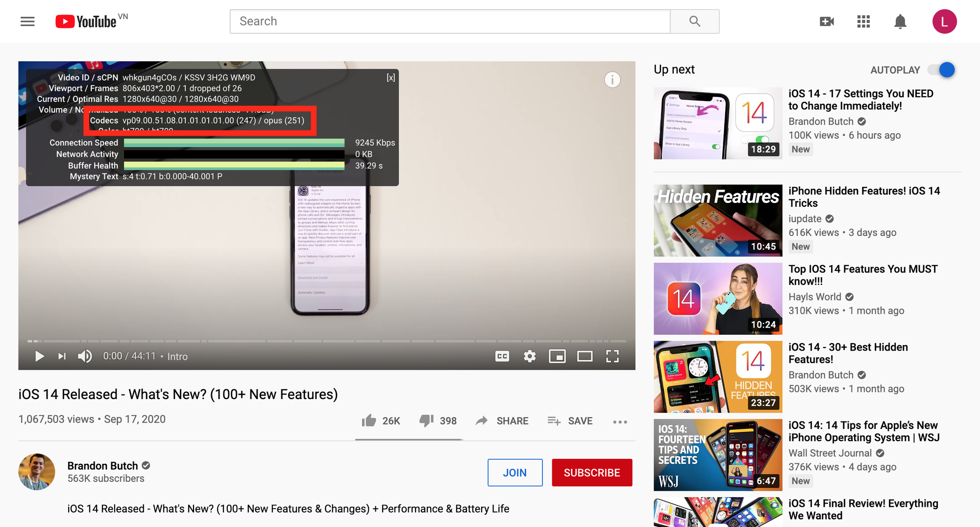Like the video with the thumbs up
The image size is (980, 527).
(369, 420)
